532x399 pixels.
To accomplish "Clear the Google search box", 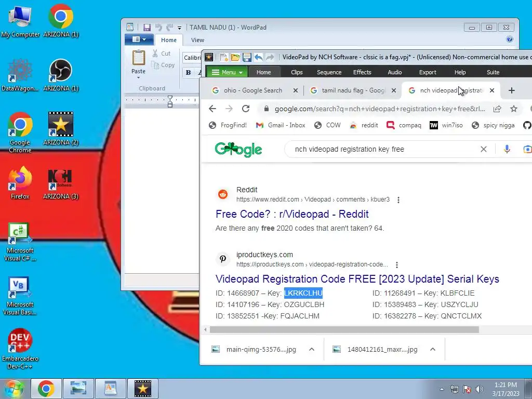I will coord(484,149).
